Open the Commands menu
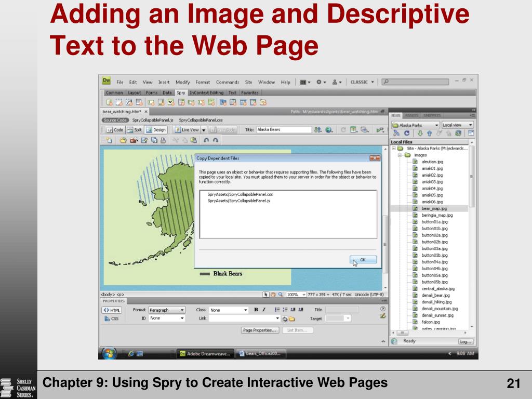532x399 pixels. pos(228,82)
